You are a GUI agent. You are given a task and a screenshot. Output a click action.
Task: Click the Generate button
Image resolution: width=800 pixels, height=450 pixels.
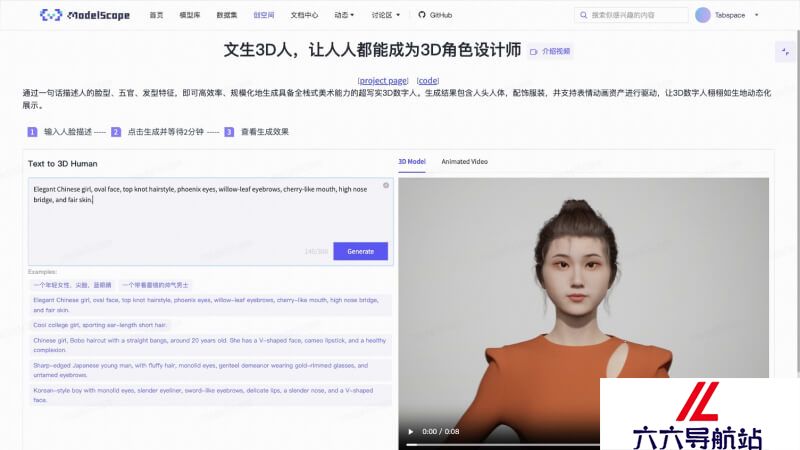pos(361,251)
